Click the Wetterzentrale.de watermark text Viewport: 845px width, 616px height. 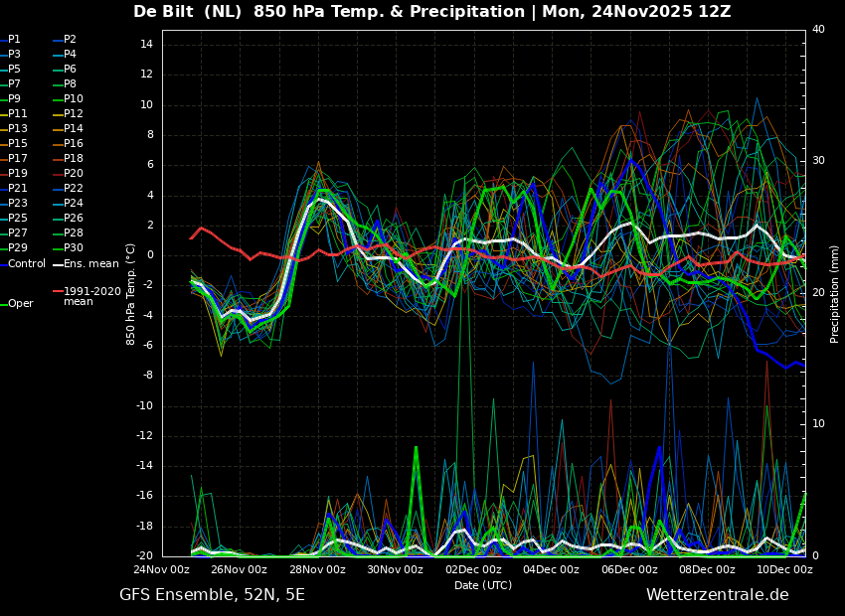[x=718, y=595]
